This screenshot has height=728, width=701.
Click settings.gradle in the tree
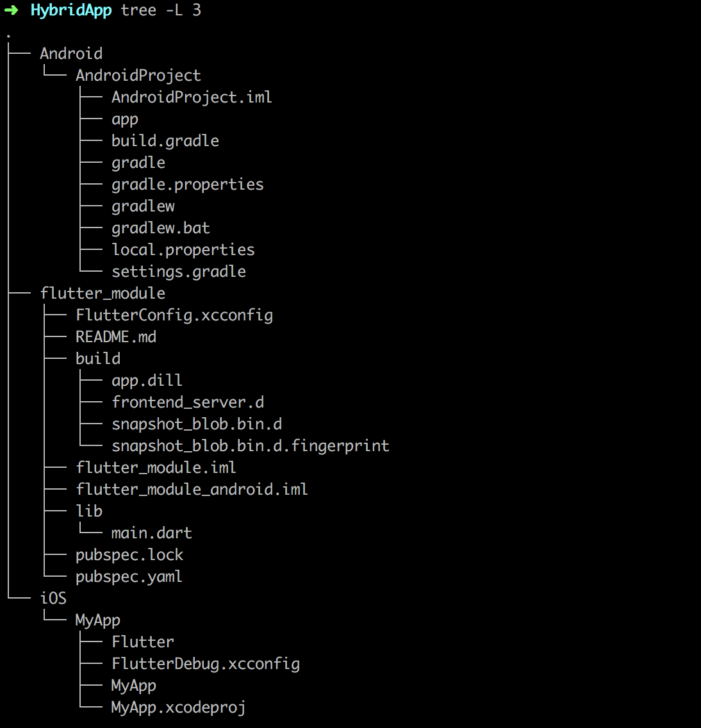[x=179, y=272]
